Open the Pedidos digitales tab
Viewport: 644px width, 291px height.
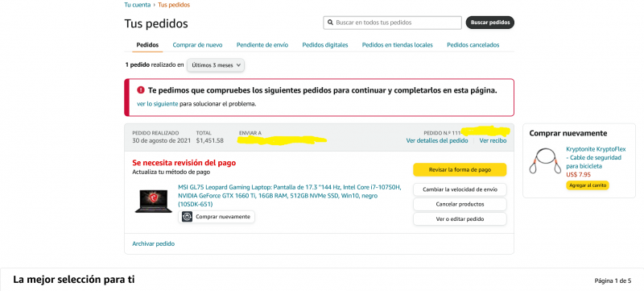pos(325,45)
